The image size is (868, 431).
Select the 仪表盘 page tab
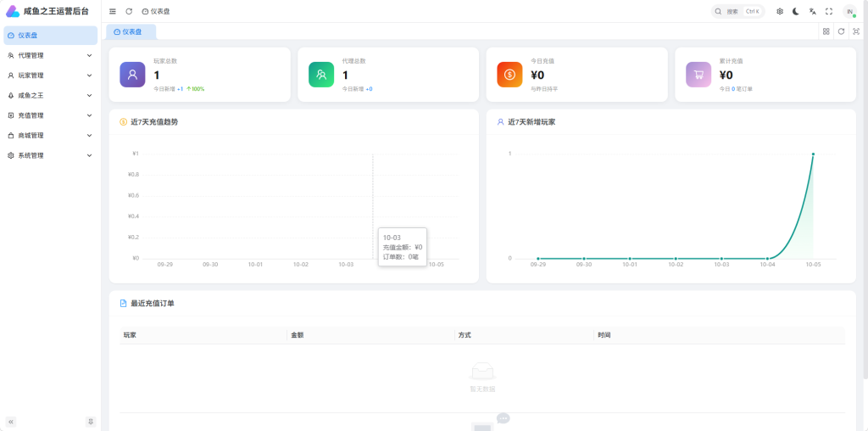tap(131, 32)
